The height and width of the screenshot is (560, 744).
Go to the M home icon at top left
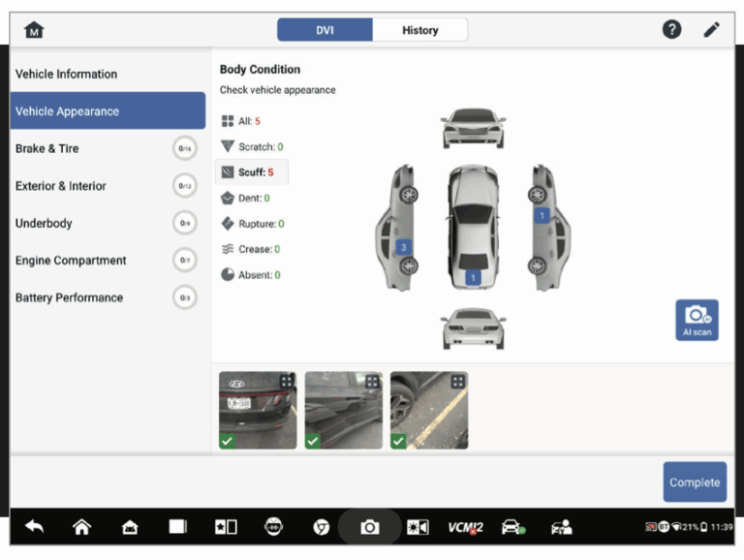click(x=34, y=30)
